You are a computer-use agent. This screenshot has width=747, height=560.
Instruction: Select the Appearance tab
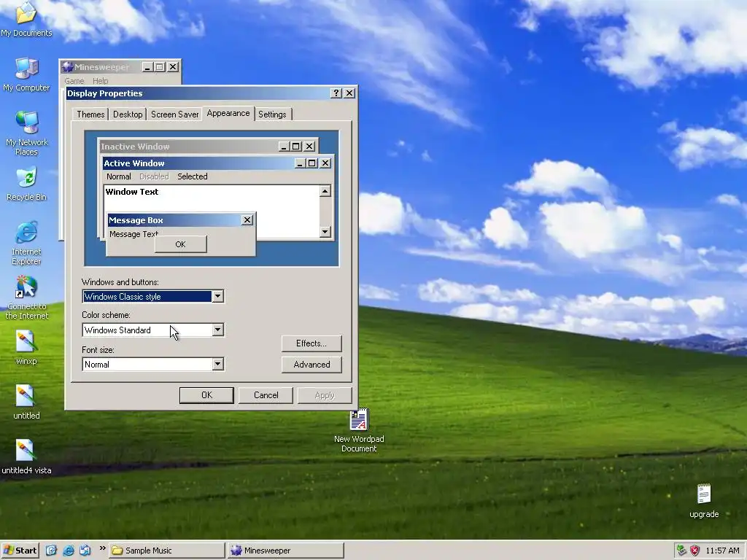[228, 113]
